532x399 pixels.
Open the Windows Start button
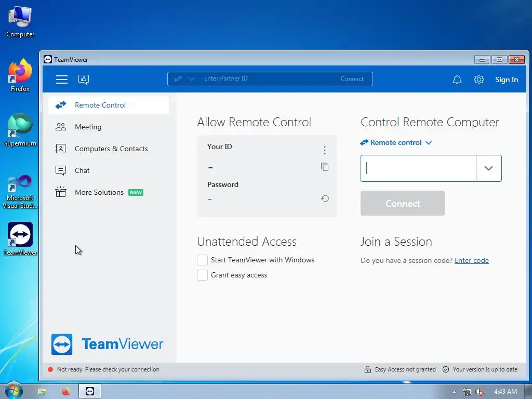coord(14,391)
